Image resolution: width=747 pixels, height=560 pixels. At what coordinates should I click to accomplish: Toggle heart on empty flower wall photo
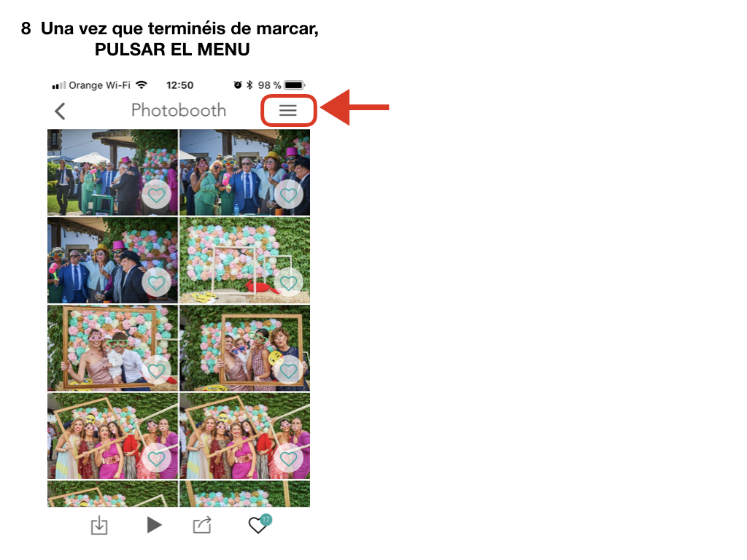(x=288, y=283)
